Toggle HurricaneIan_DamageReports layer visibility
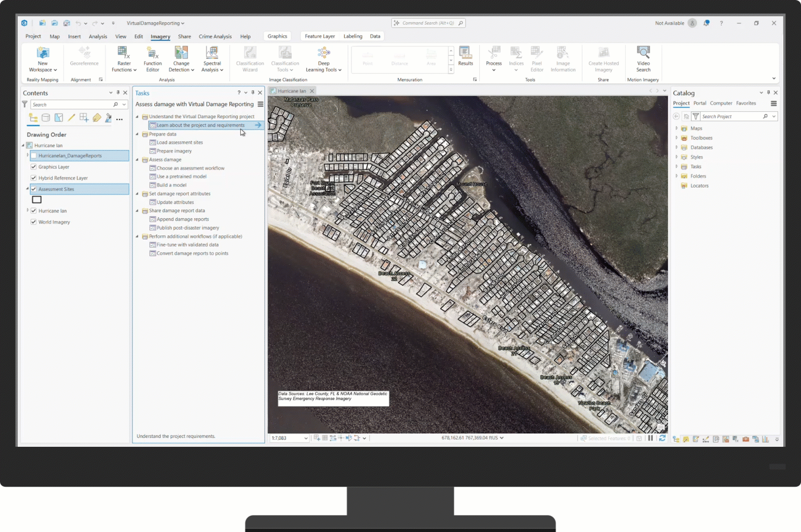801x532 pixels. 34,156
